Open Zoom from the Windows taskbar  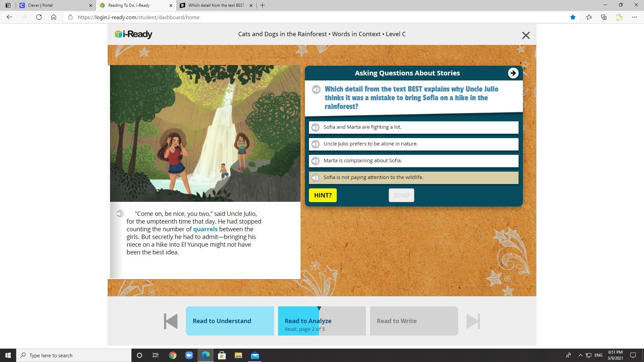coord(189,355)
